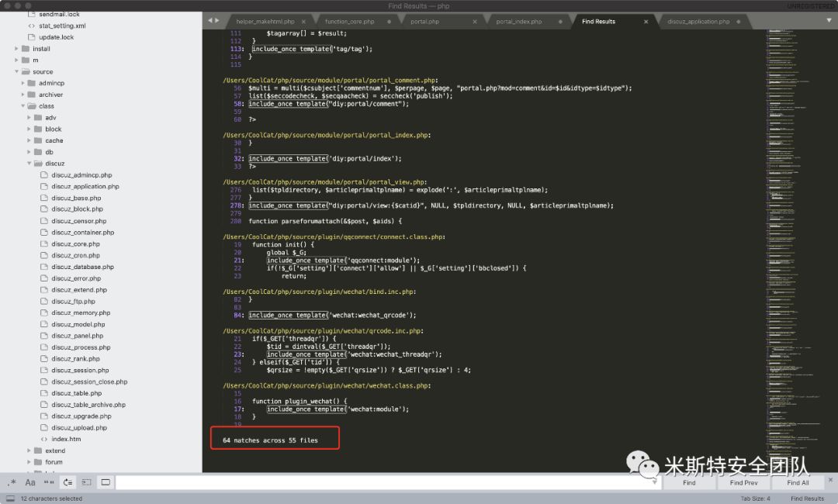The image size is (838, 504).
Task: Expand the m folder
Action: (x=16, y=60)
